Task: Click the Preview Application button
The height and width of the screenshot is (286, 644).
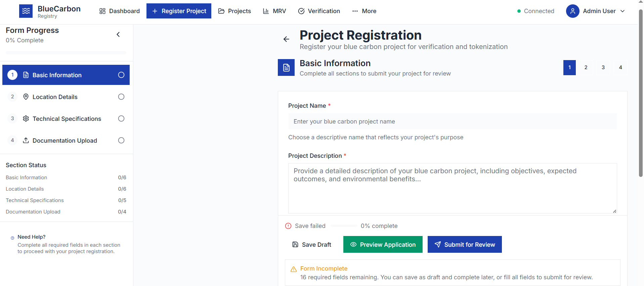Action: pos(383,244)
